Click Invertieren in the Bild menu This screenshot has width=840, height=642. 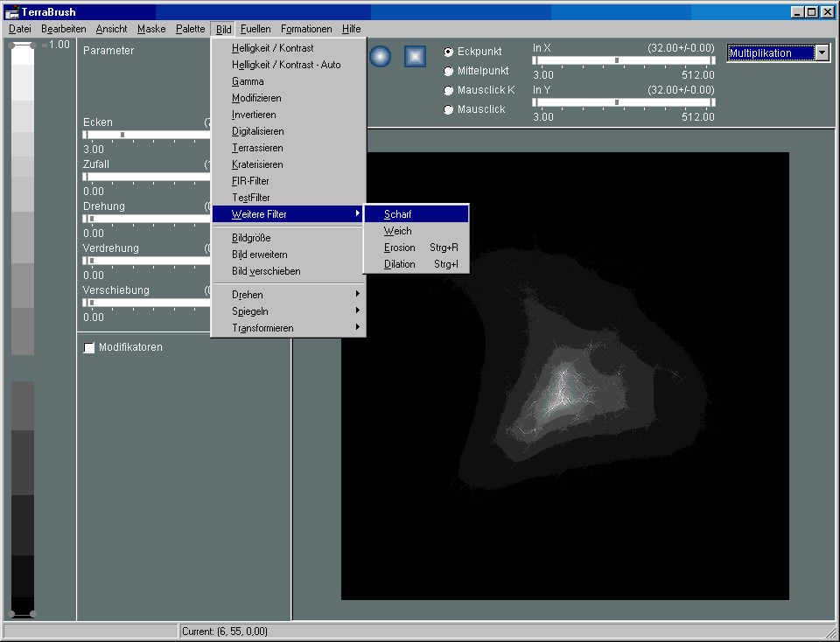tap(254, 115)
